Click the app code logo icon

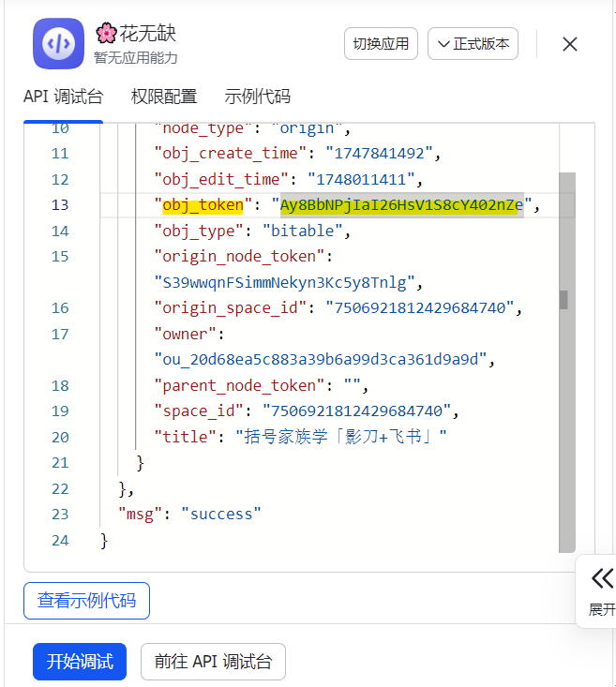tap(58, 44)
